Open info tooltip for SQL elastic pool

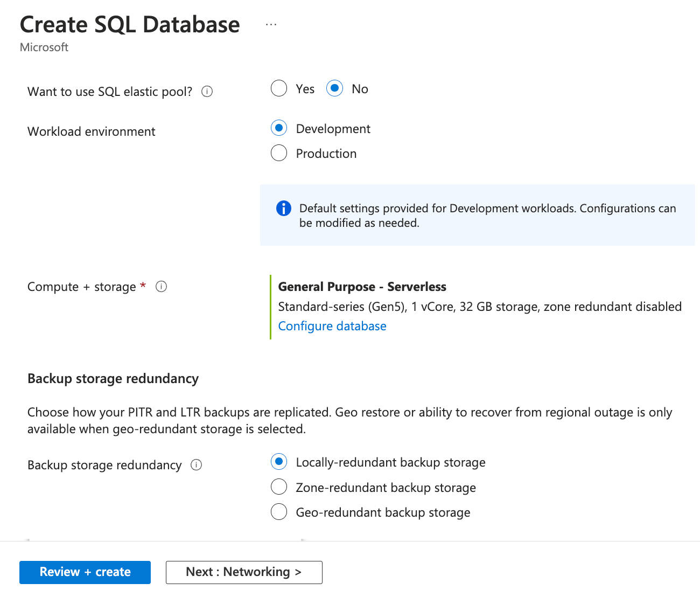[x=207, y=92]
